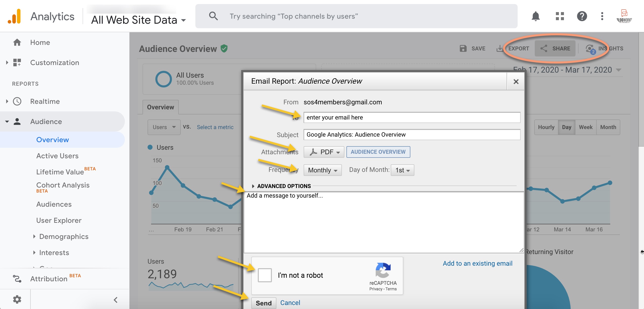This screenshot has width=644, height=309.
Task: Click the Share icon
Action: pyautogui.click(x=544, y=48)
